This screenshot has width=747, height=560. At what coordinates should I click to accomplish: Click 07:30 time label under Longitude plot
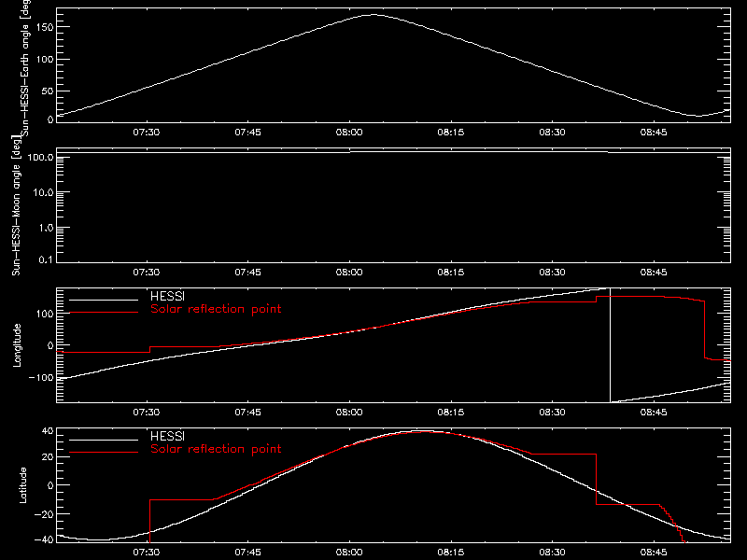coord(147,413)
